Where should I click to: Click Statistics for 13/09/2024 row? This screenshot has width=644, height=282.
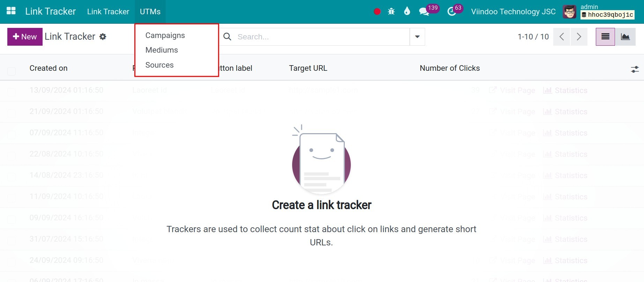(x=565, y=90)
